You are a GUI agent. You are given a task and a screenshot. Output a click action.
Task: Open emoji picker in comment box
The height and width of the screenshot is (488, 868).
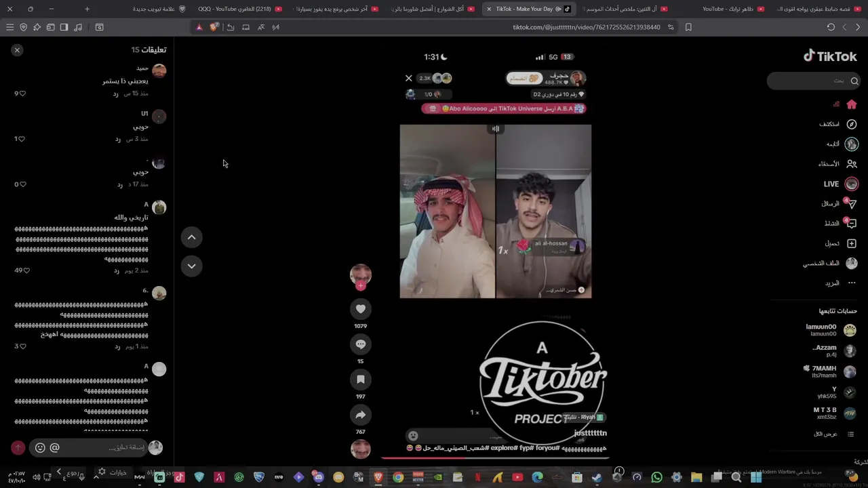40,447
